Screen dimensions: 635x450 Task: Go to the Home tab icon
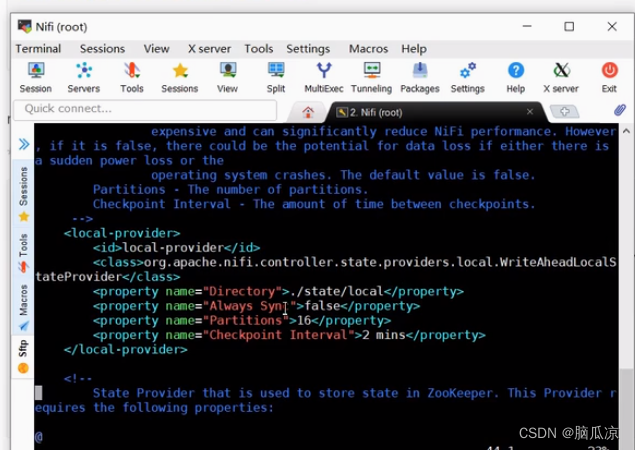tap(308, 112)
